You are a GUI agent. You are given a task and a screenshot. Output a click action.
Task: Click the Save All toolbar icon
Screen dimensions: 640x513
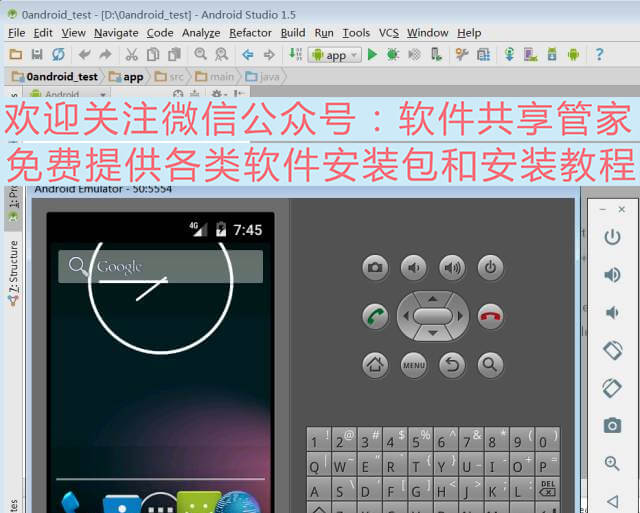click(37, 54)
